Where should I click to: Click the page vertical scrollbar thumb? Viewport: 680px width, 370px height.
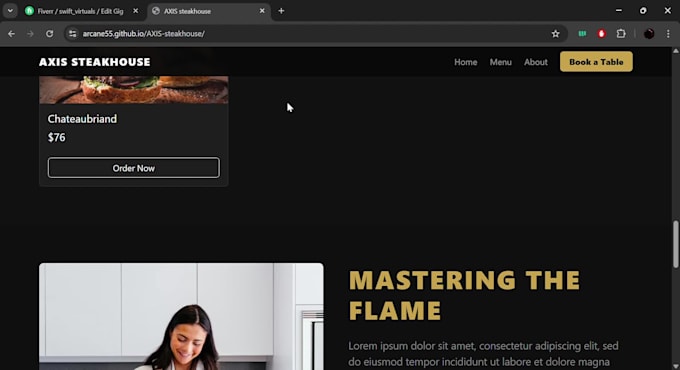tap(676, 244)
